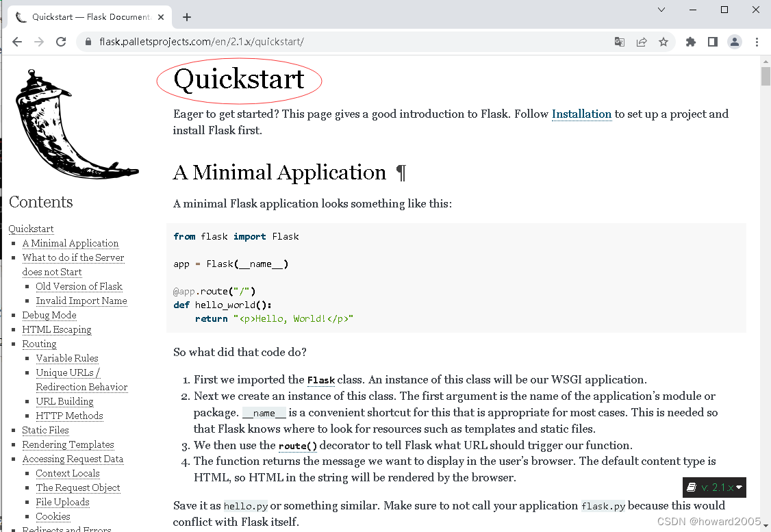771x532 pixels.
Task: Go to the Debug Mode section
Action: [x=49, y=315]
